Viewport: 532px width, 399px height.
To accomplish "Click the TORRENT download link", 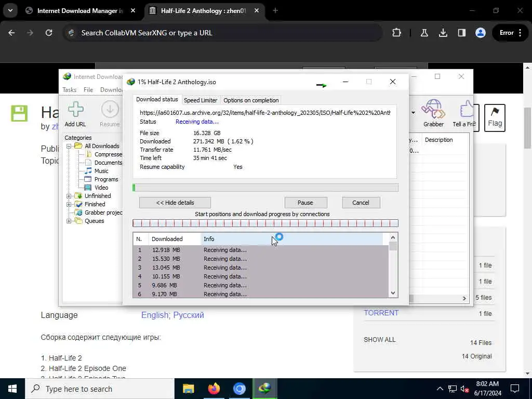I will pos(381,313).
